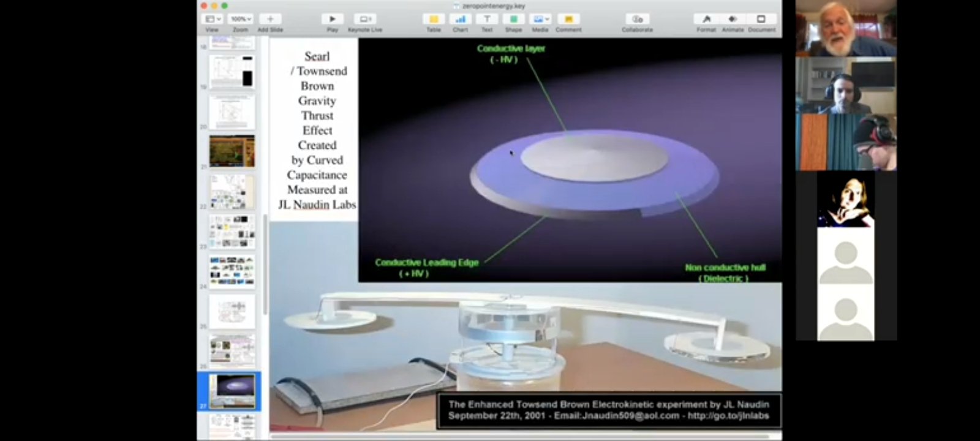980x441 pixels.
Task: Select slide 21 thumbnail in navigator
Action: pos(232,151)
